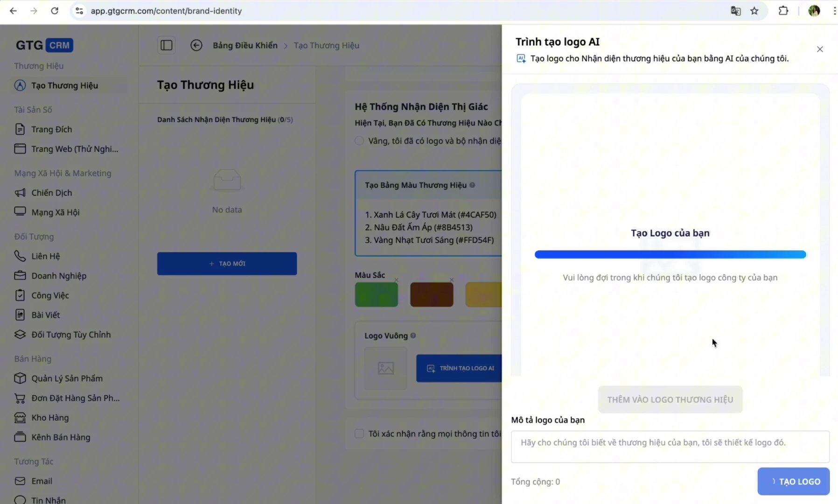Remove the green color swatch with X
838x504 pixels.
396,280
